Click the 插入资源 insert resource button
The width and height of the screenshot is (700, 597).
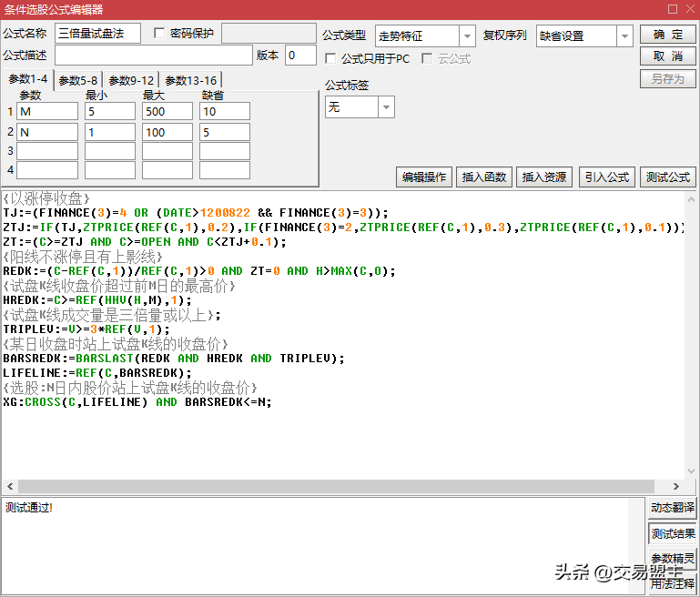(544, 177)
